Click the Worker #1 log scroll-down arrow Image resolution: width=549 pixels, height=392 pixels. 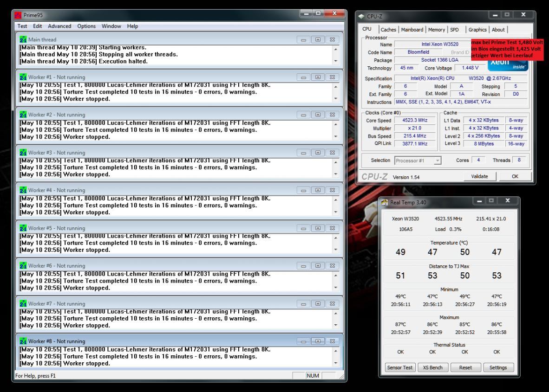(x=336, y=99)
